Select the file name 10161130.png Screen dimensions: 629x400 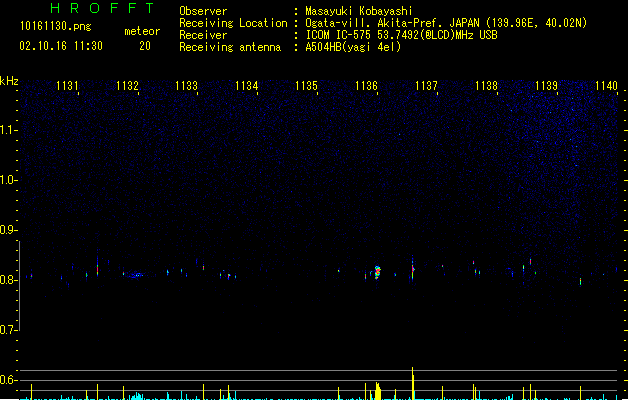point(55,26)
